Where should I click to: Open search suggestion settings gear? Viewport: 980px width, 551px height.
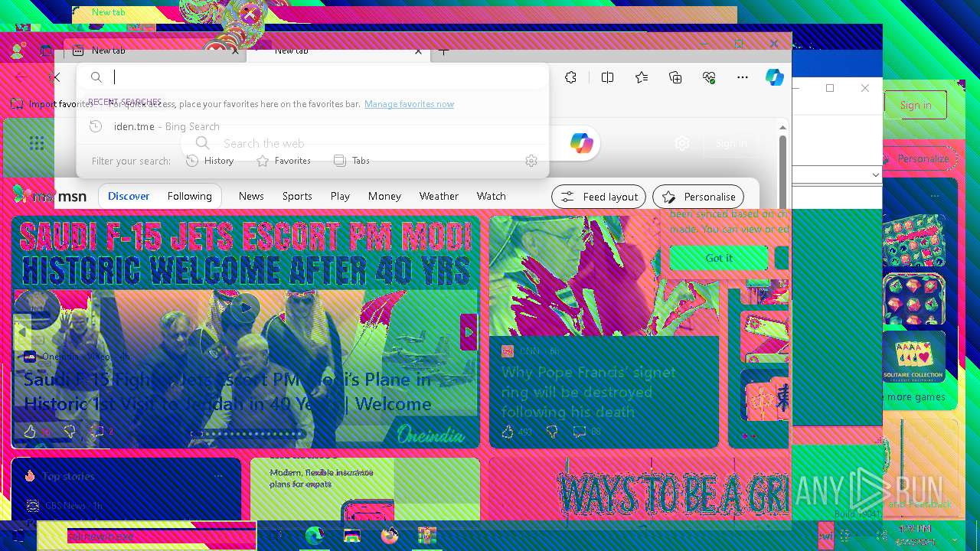[x=531, y=161]
